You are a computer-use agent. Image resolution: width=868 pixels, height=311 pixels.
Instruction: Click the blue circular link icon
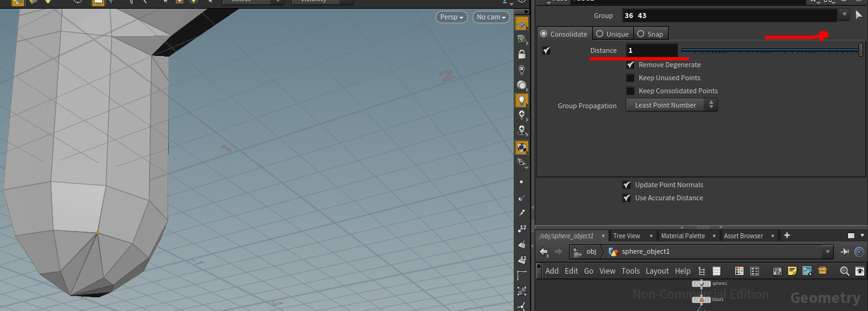[x=860, y=252]
